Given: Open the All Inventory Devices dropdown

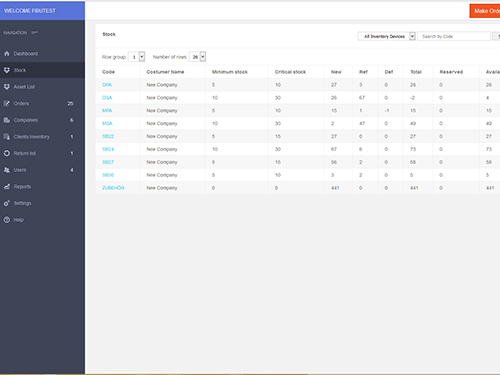Looking at the screenshot, I should click(x=386, y=36).
